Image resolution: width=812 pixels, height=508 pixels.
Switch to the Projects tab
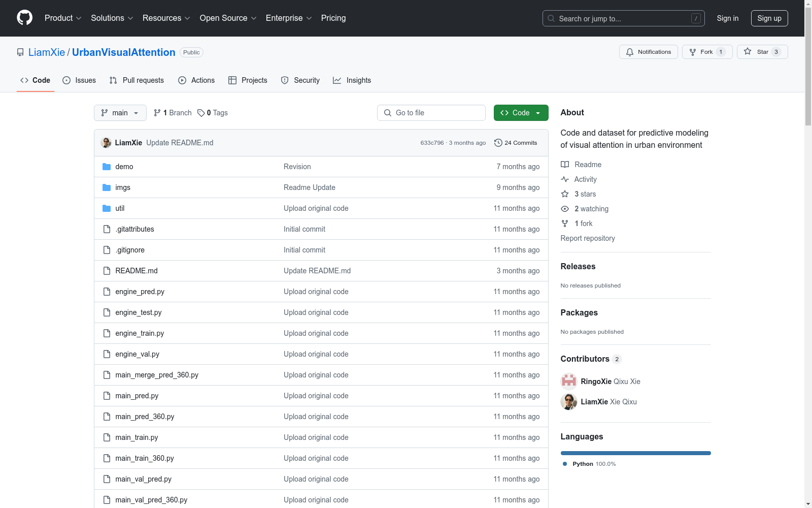coord(248,80)
